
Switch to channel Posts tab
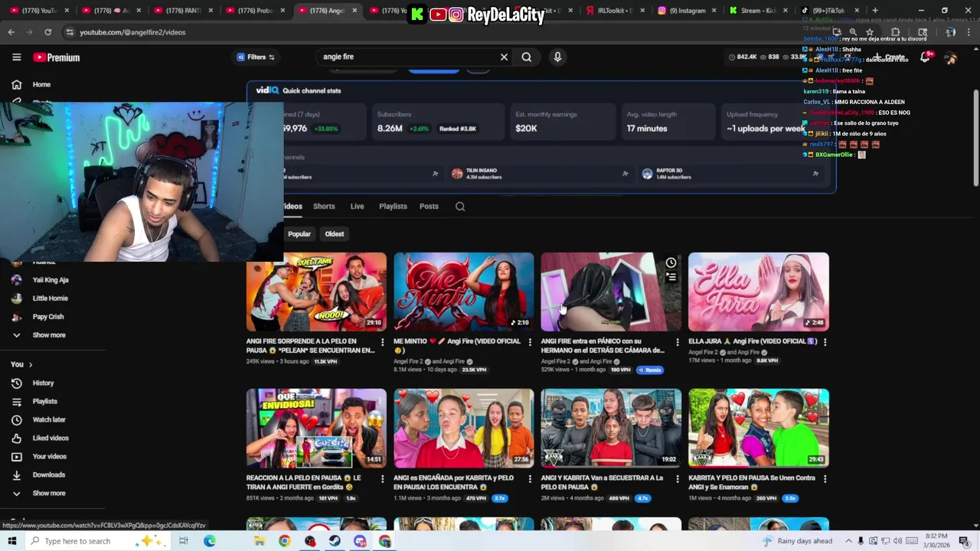429,206
